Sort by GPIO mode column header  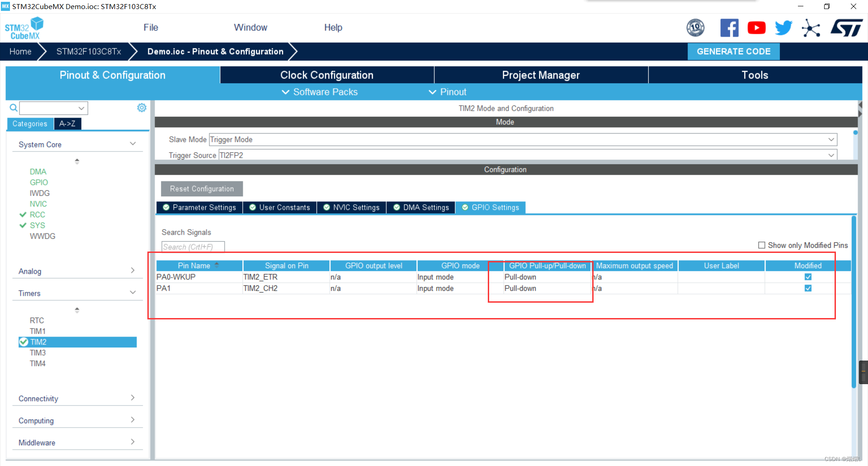(x=460, y=266)
